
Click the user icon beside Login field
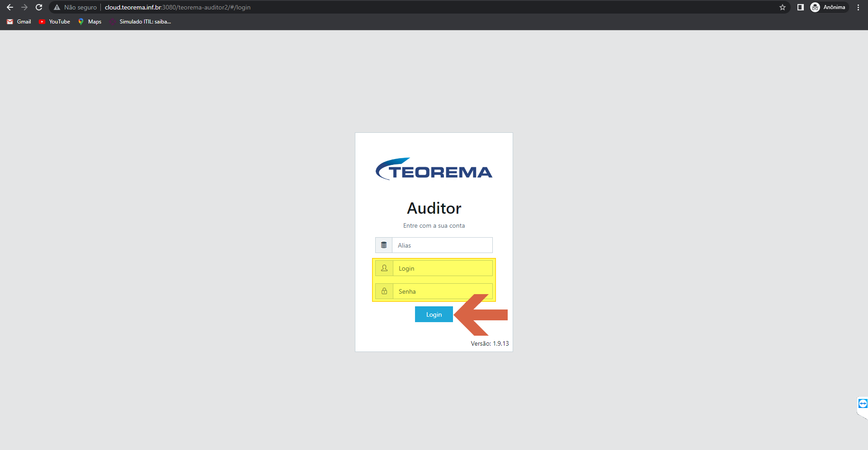point(384,268)
